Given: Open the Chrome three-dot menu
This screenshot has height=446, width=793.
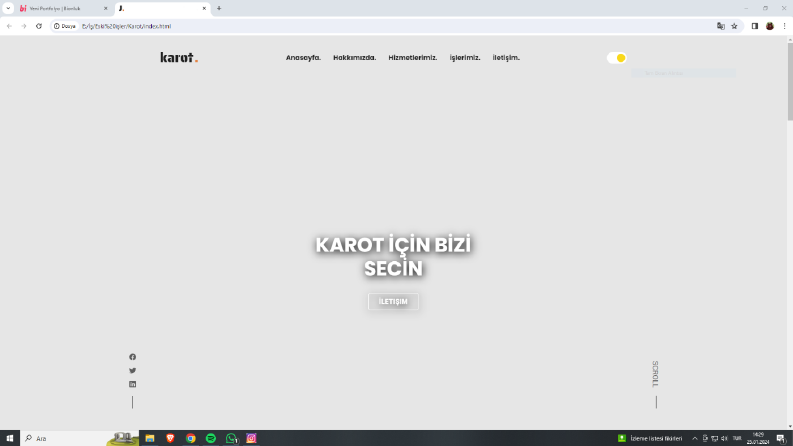Looking at the screenshot, I should coord(784,26).
